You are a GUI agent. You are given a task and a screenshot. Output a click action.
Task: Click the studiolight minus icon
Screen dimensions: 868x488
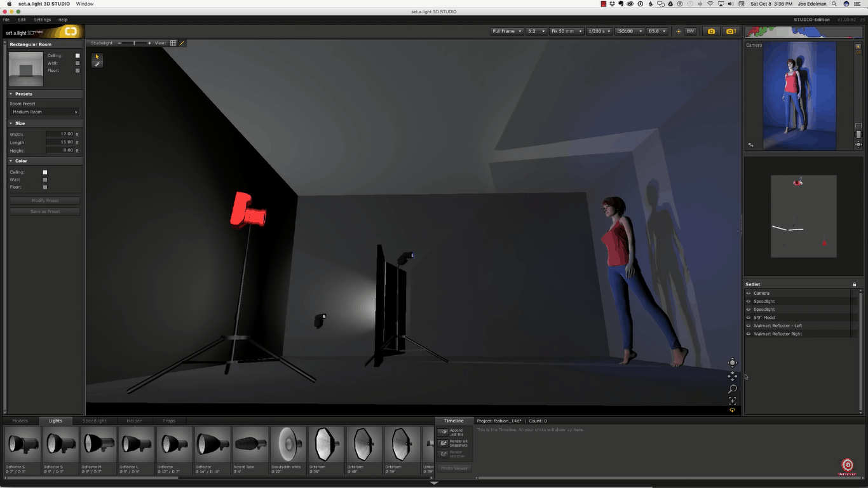[119, 43]
